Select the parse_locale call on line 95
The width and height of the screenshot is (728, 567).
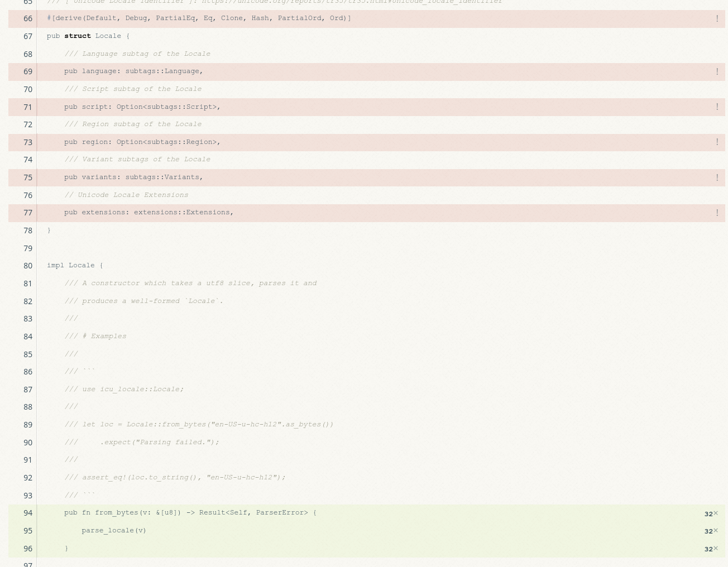(114, 530)
